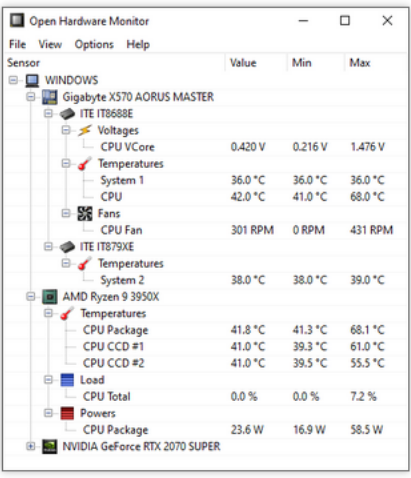Click the ITE IT8688E chip icon

pos(67,114)
